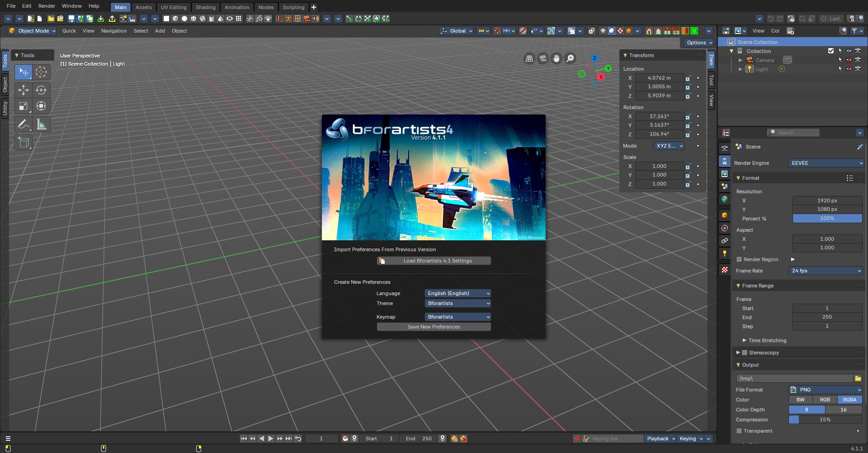Click the Add Cube icon in the header
This screenshot has width=868, height=453.
coord(175,19)
